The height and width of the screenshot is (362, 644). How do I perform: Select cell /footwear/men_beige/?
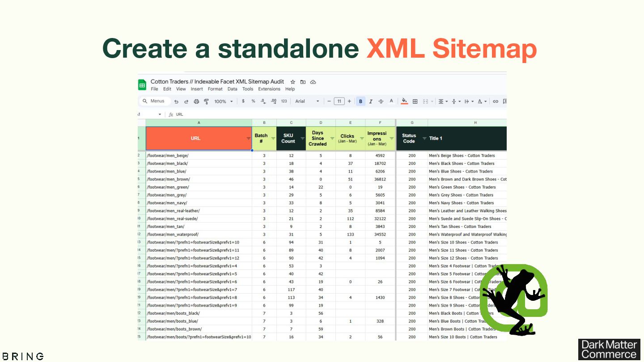coord(199,156)
